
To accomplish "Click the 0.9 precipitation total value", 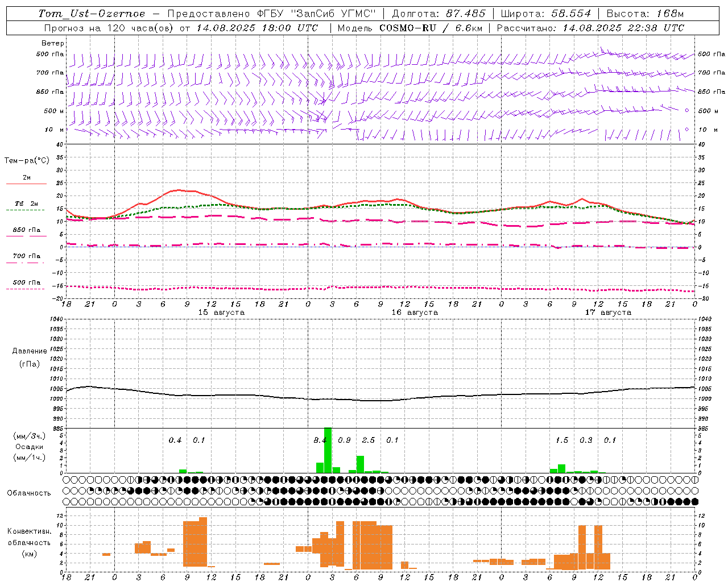I will 344,440.
